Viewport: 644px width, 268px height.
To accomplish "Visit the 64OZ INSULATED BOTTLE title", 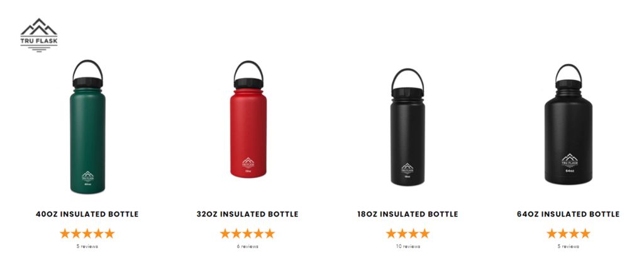I will [568, 214].
